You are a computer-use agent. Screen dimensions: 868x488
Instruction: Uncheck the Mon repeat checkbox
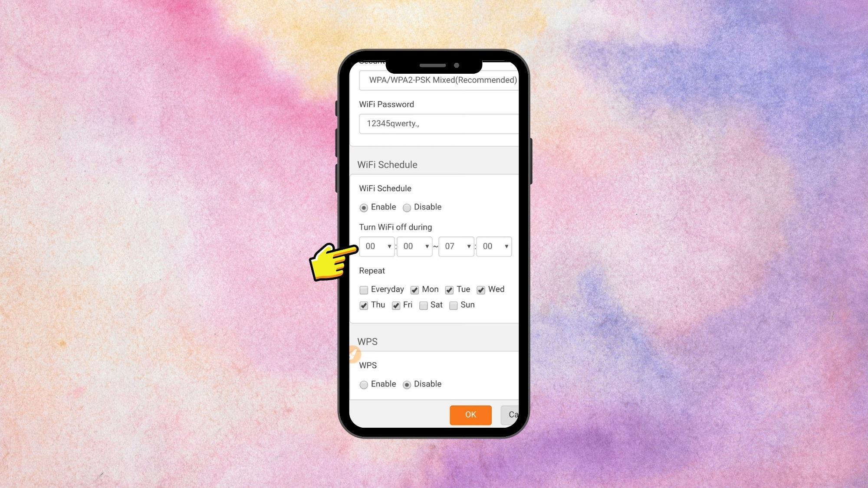coord(414,290)
